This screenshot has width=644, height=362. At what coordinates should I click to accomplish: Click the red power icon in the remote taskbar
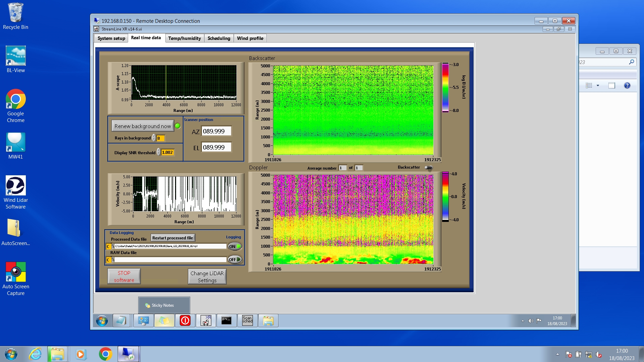[x=185, y=320]
